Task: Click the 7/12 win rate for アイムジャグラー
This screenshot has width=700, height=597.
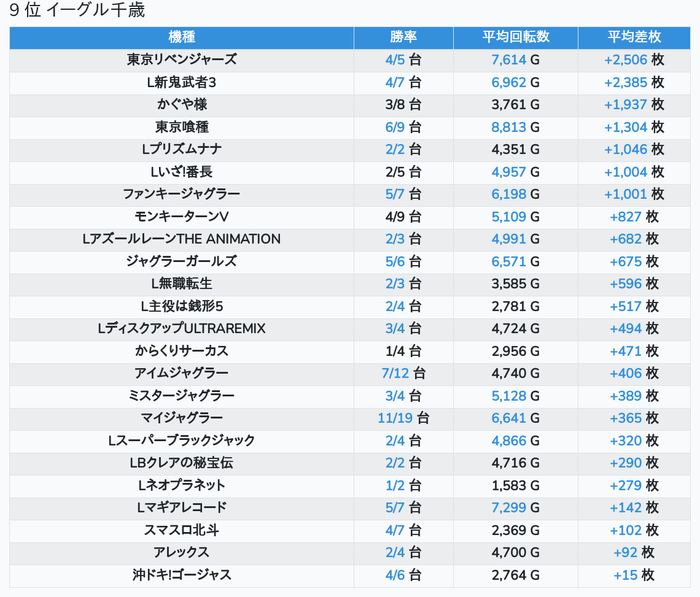Action: click(395, 374)
